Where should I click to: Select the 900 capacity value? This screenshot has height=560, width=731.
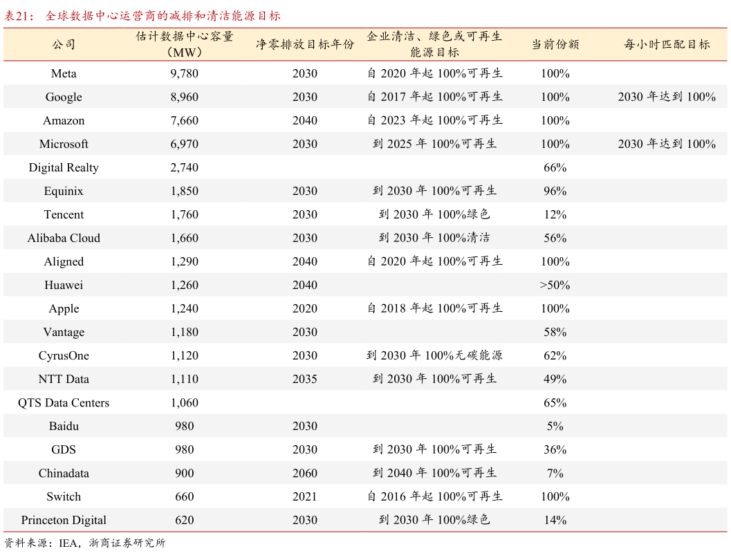[185, 474]
